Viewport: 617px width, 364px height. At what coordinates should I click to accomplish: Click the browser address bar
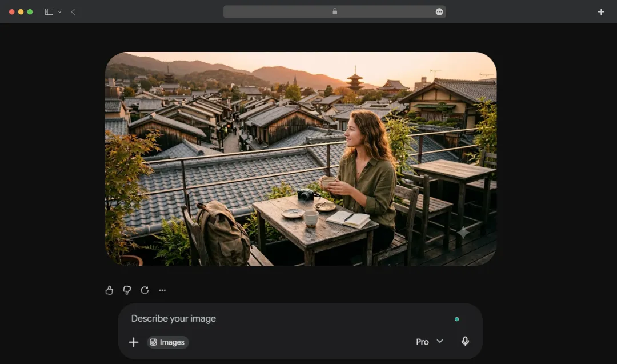[334, 12]
